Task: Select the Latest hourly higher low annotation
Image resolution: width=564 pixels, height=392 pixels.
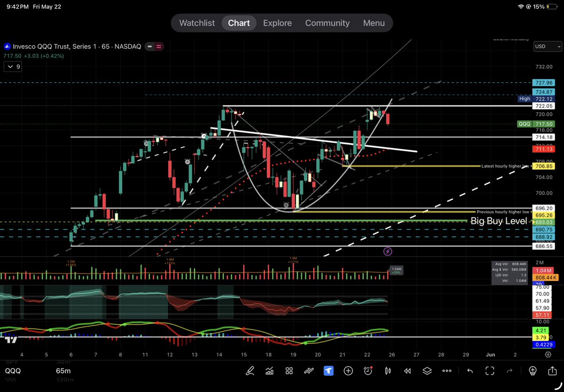Action: (505, 166)
